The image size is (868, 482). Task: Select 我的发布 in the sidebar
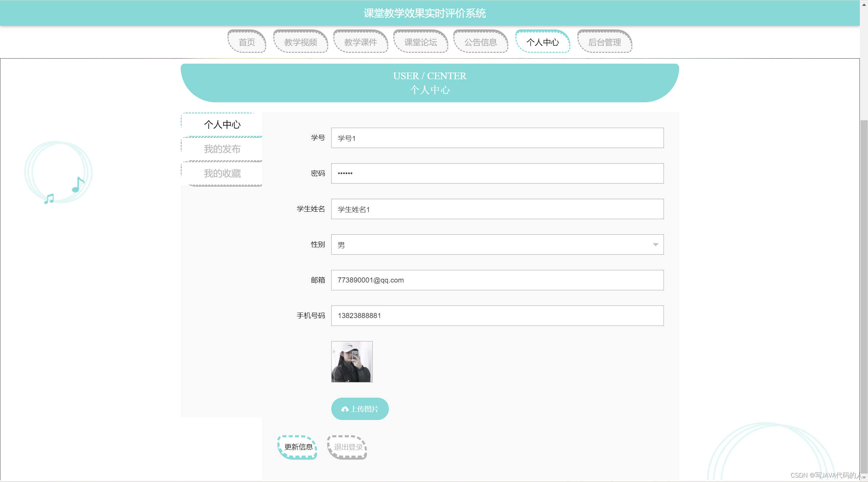(222, 149)
